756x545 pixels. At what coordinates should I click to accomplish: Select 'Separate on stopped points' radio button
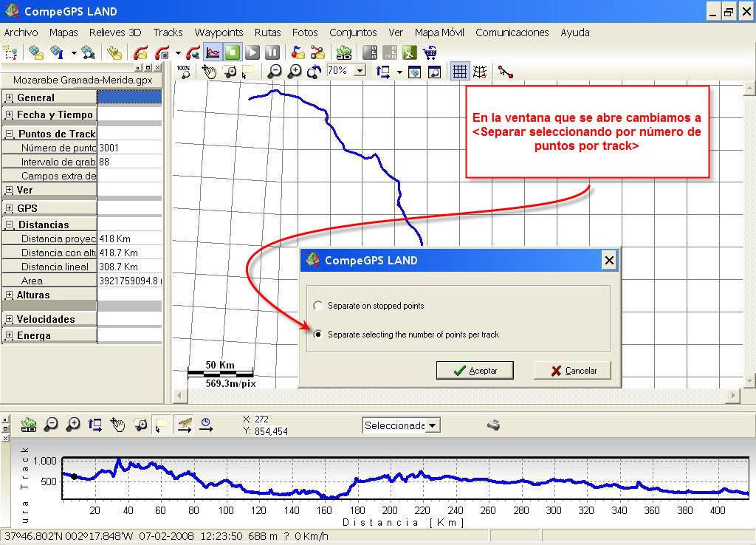click(x=317, y=306)
